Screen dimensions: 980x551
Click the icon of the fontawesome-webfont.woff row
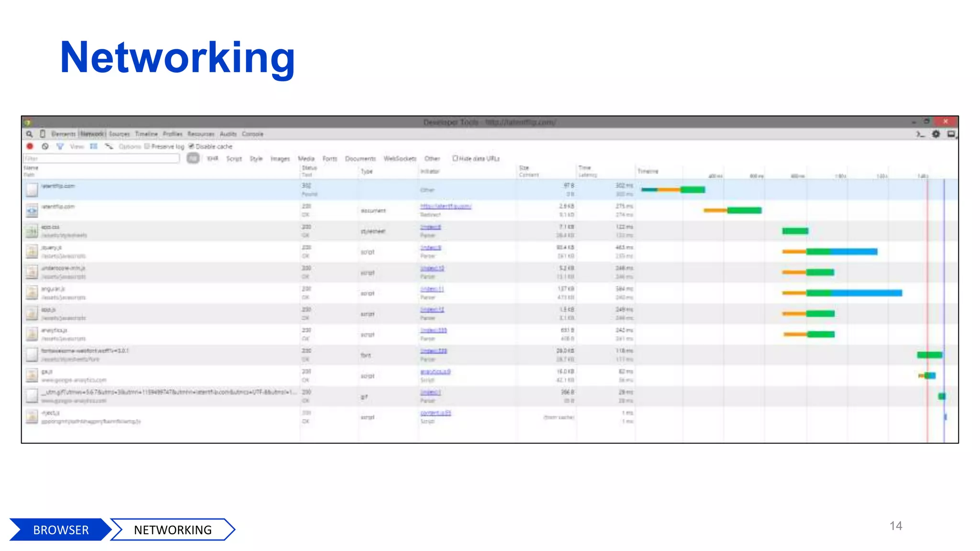tap(32, 355)
